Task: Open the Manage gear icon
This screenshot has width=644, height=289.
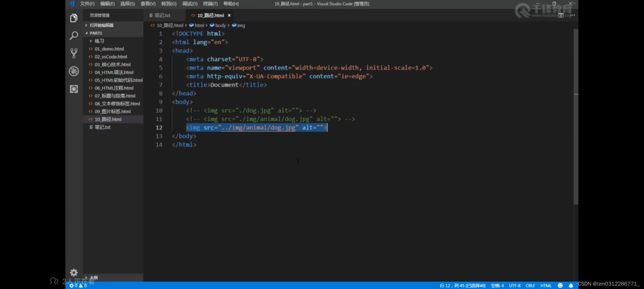Action: tap(74, 273)
